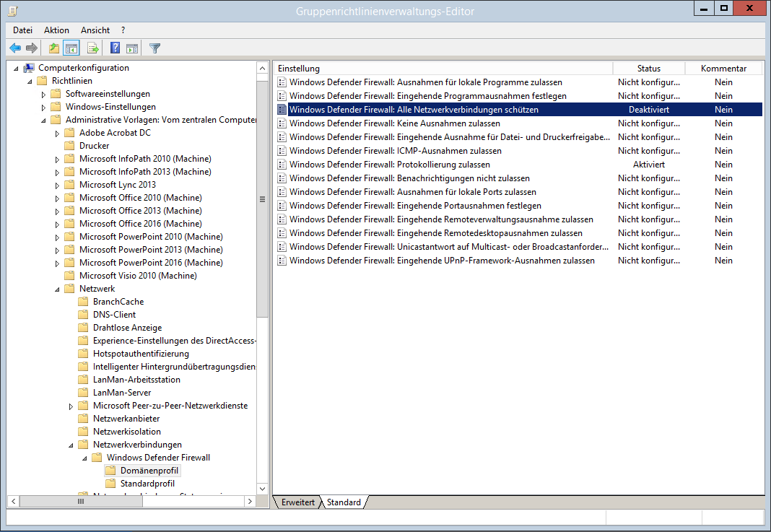The image size is (771, 532).
Task: Click policy icon for 'Keine Ausnahmen zulassen'
Action: pyautogui.click(x=282, y=123)
